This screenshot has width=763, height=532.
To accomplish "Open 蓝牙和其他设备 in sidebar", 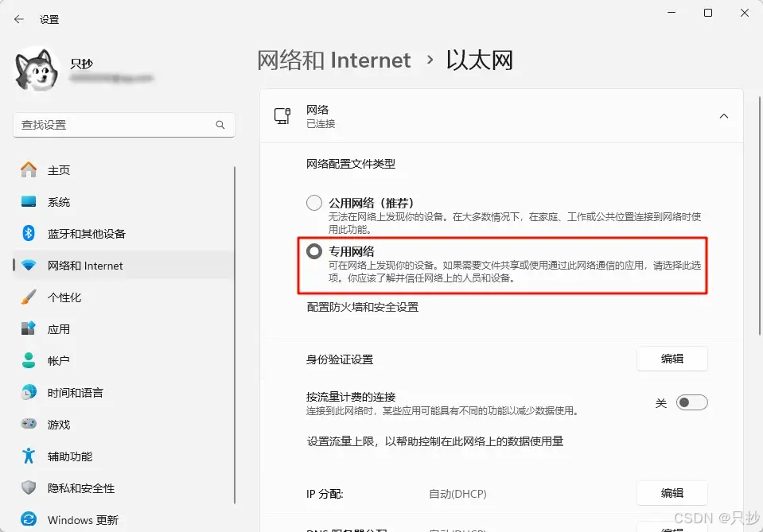I will click(x=123, y=234).
